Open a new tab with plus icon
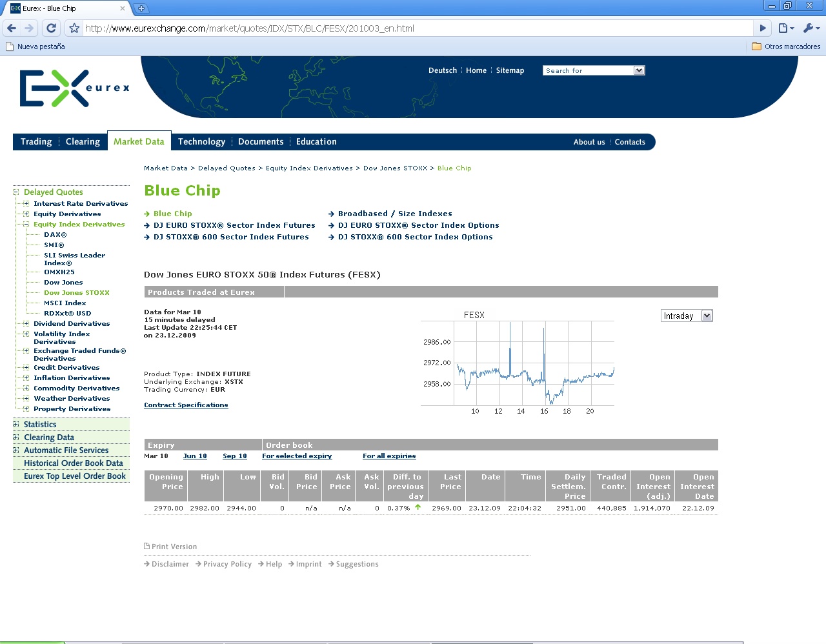 point(141,8)
